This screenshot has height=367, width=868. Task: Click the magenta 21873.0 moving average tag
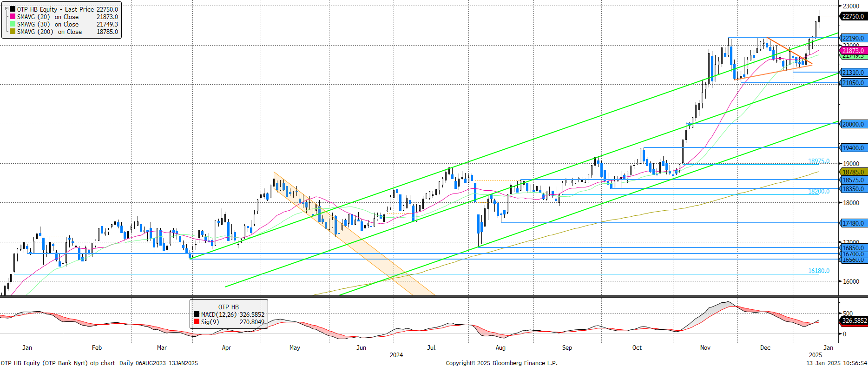point(853,51)
